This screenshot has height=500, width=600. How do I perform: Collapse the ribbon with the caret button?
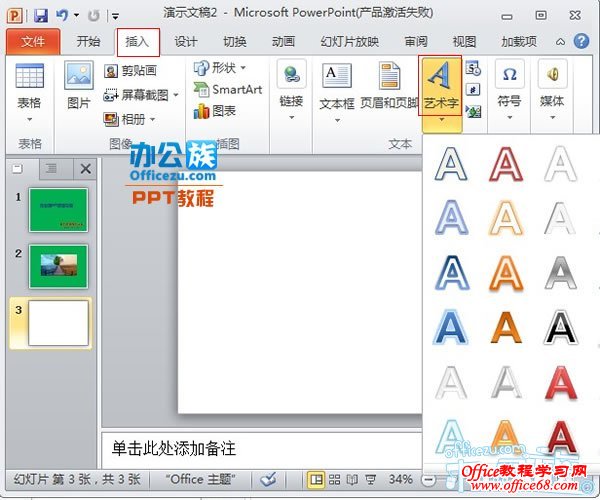(x=560, y=42)
